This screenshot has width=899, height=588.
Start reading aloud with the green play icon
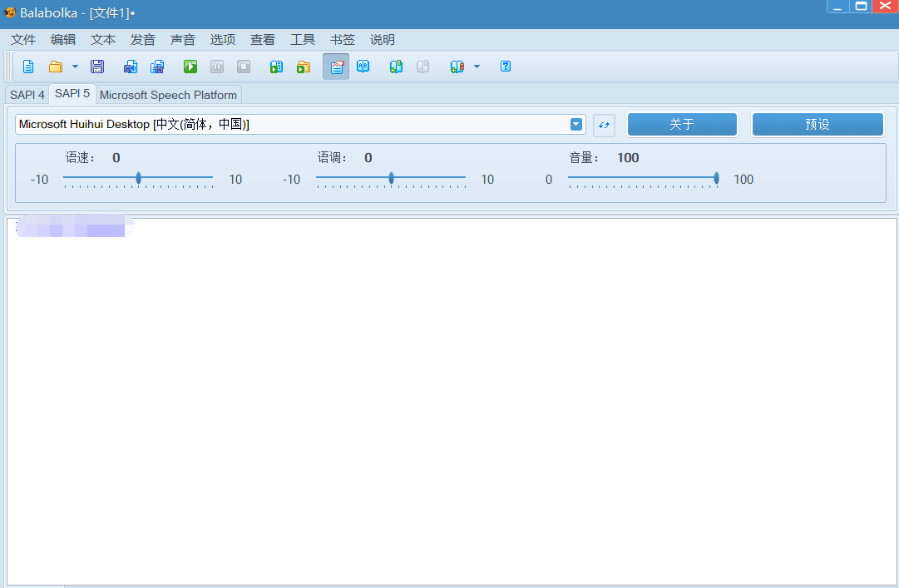pos(190,67)
